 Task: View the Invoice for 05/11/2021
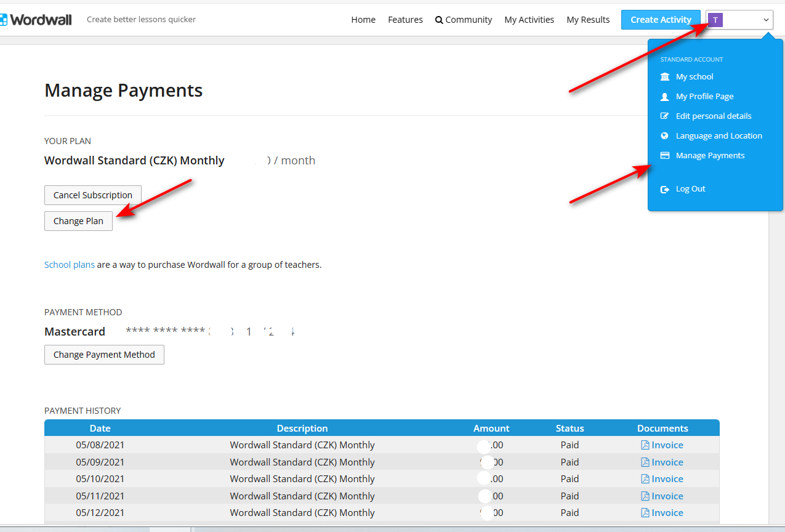tap(667, 496)
